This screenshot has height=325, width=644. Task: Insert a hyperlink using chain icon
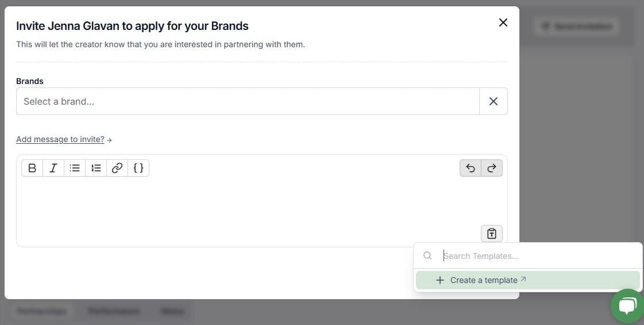coord(117,168)
